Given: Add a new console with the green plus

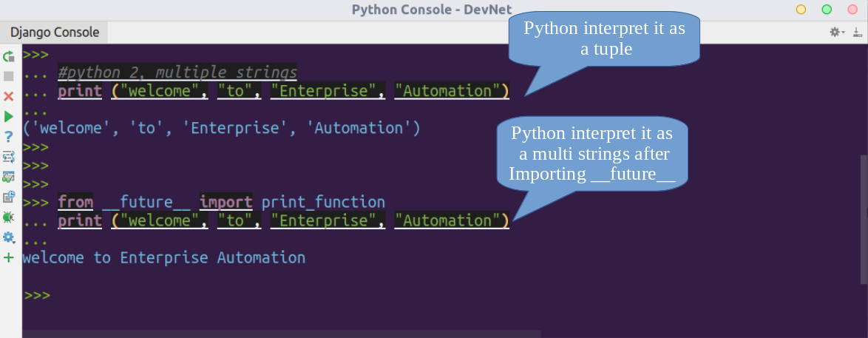Looking at the screenshot, I should coord(8,257).
